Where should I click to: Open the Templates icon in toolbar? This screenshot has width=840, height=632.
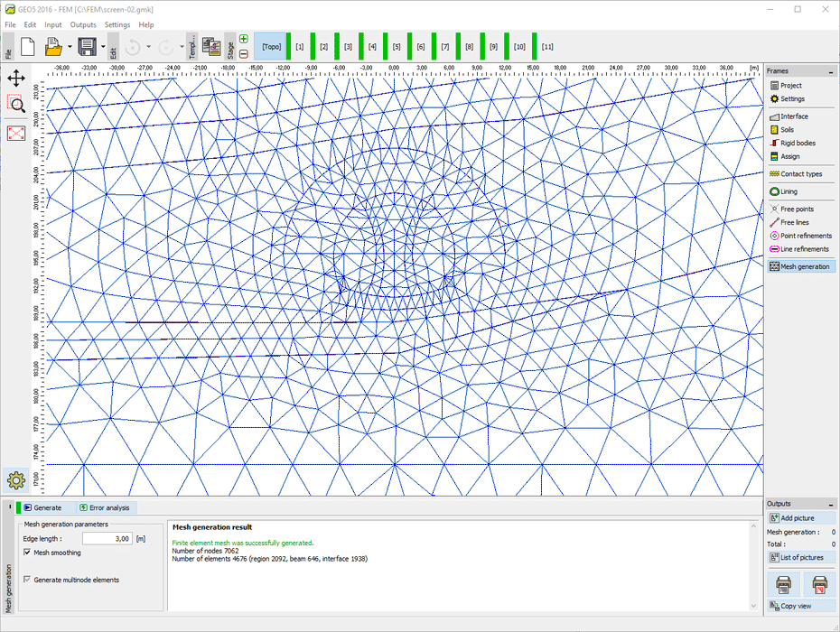tap(212, 47)
